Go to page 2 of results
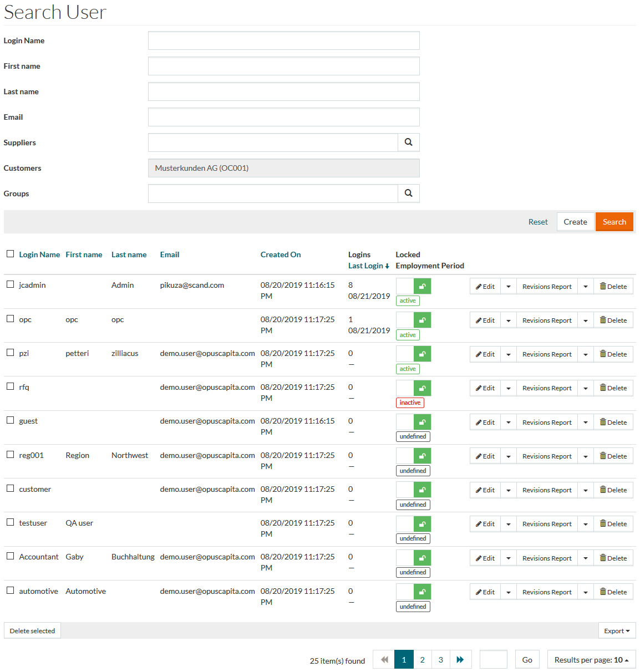Viewport: 640px width, 672px height. click(422, 660)
